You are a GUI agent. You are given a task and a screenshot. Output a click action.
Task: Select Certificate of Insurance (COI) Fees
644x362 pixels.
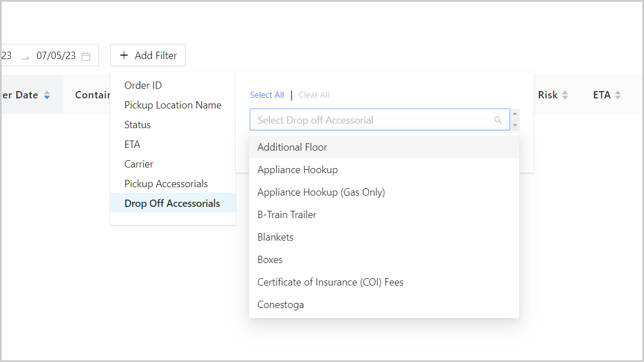pyautogui.click(x=330, y=282)
